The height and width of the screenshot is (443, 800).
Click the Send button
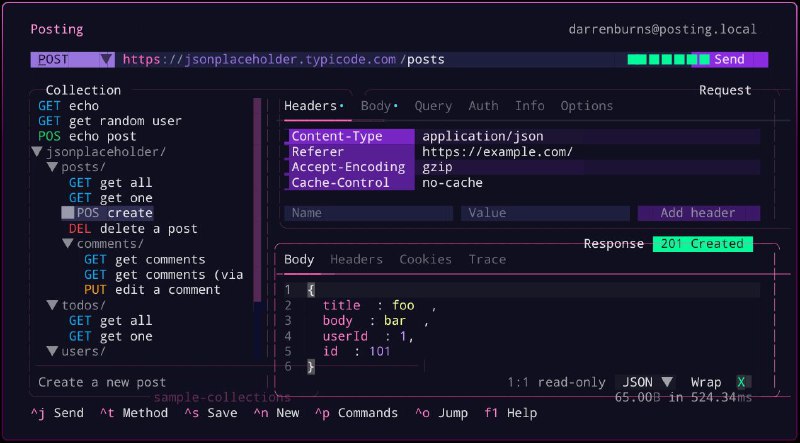729,59
